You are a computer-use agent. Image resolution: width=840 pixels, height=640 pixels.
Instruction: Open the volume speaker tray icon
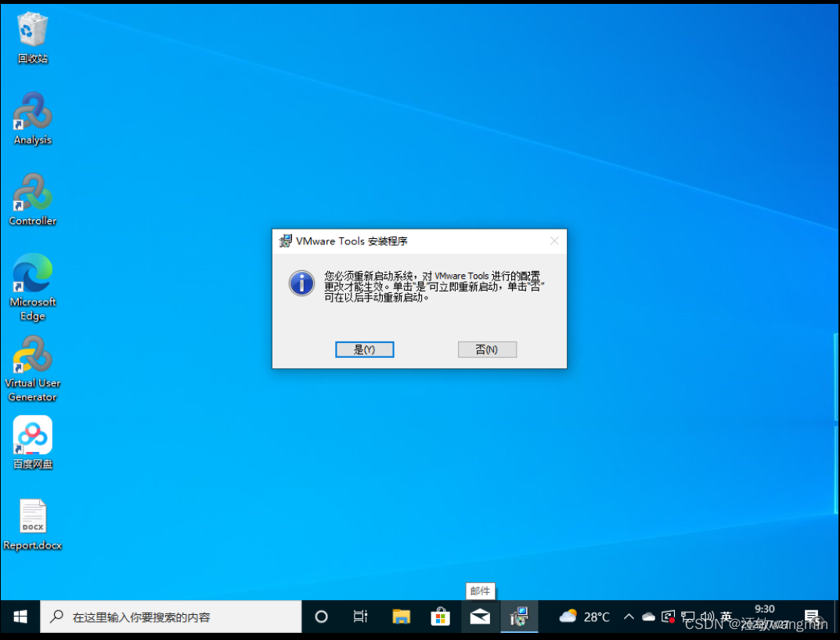coord(707,617)
